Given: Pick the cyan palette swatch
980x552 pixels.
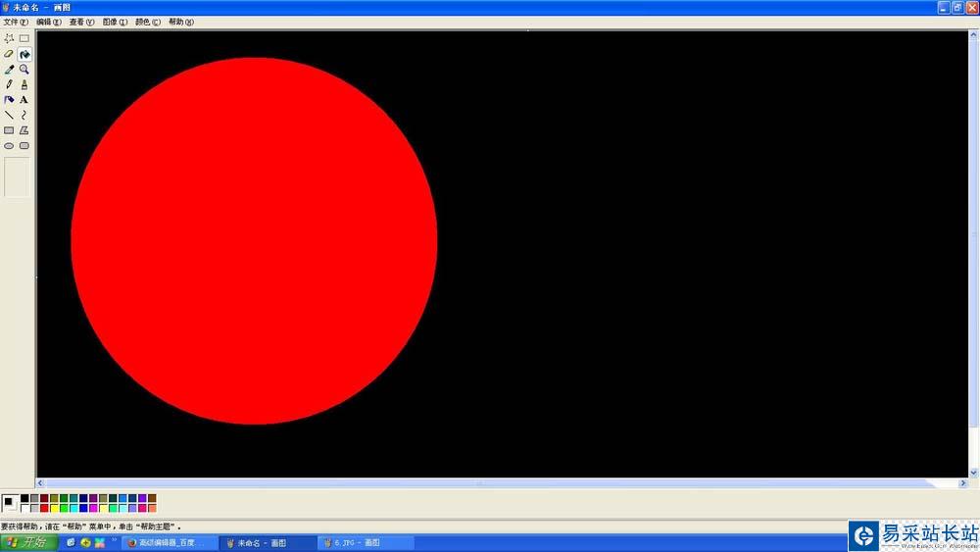Looking at the screenshot, I should [x=73, y=508].
